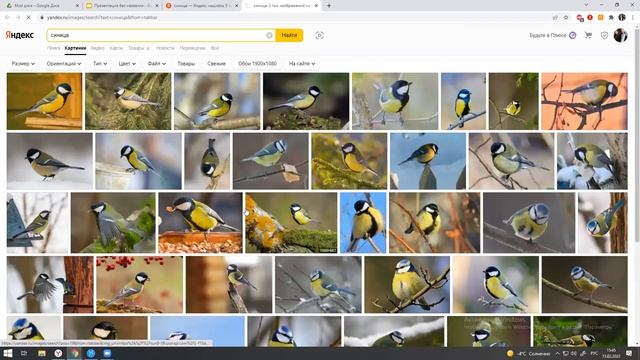Switch to the Карты maps tab
640x360 pixels.
click(x=116, y=48)
